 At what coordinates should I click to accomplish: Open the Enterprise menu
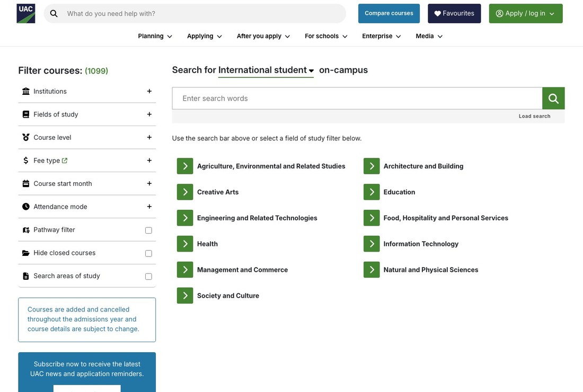point(382,36)
